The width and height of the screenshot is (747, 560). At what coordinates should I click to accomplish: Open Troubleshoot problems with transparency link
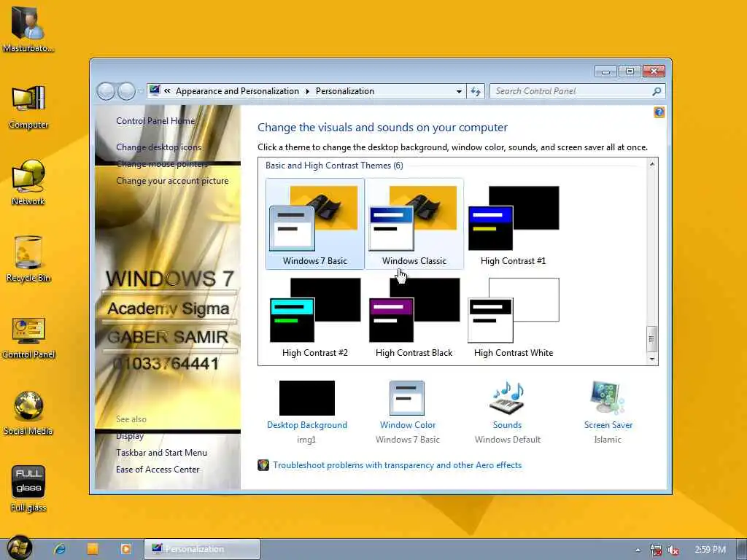398,465
